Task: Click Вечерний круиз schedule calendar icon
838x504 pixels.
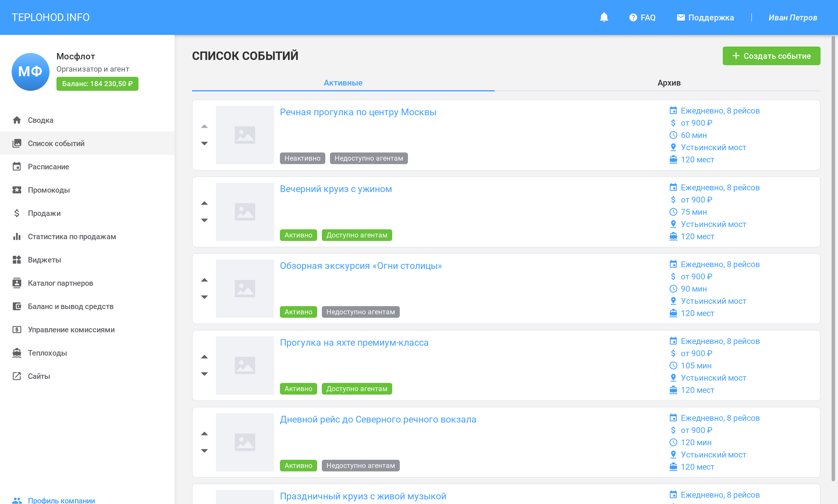Action: click(x=673, y=187)
